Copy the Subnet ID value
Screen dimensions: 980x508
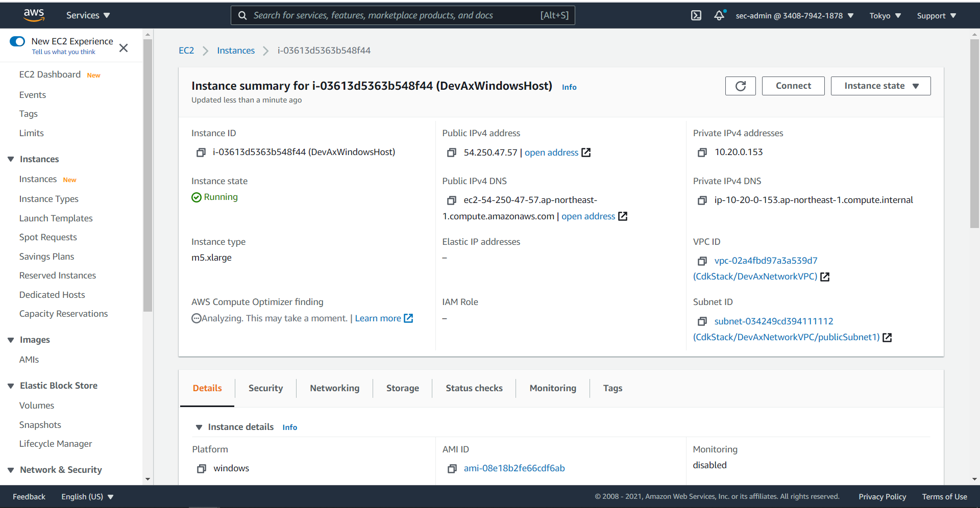[x=702, y=321]
